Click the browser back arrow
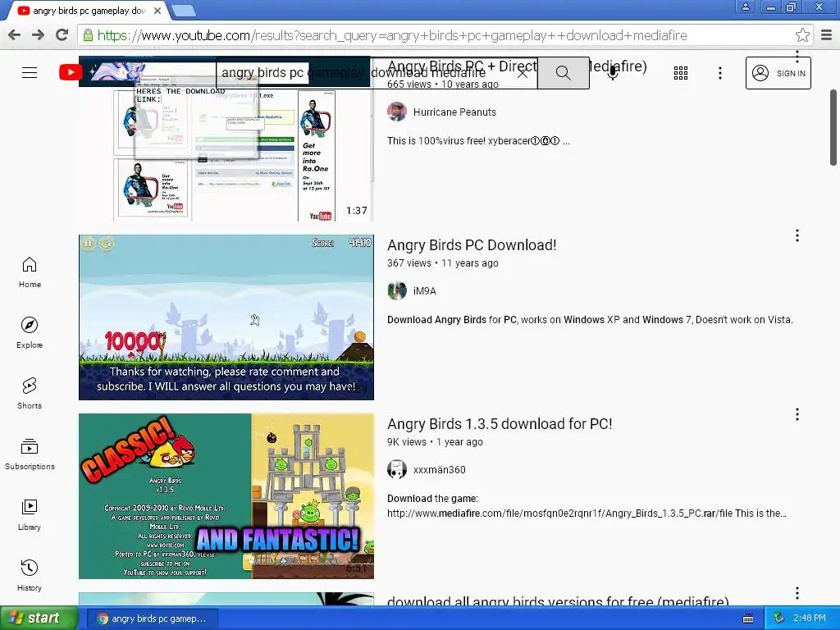 pos(15,35)
